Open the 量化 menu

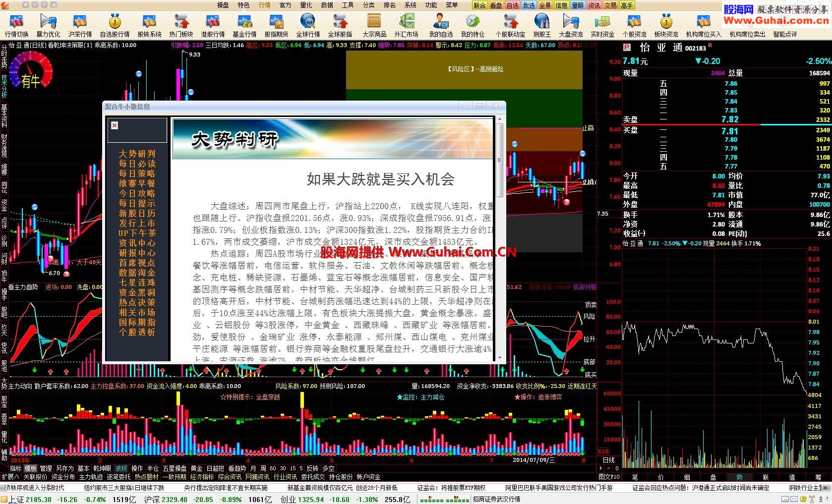(x=306, y=5)
